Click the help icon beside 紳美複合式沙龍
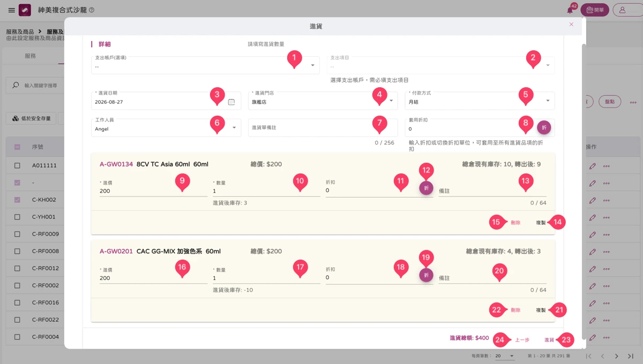This screenshot has height=364, width=643. 91,10
